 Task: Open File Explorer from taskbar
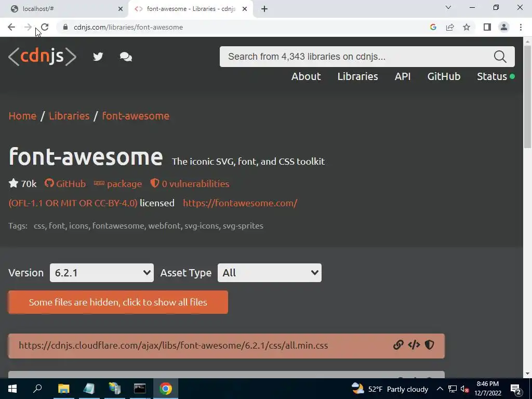coord(63,389)
